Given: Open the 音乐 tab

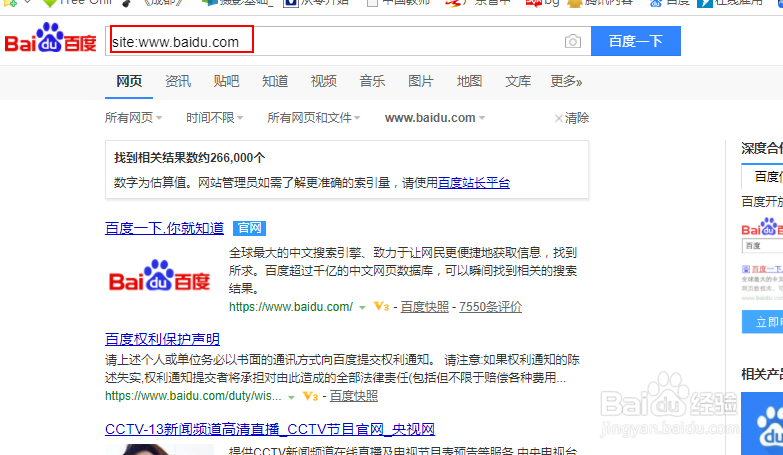Looking at the screenshot, I should tap(372, 81).
